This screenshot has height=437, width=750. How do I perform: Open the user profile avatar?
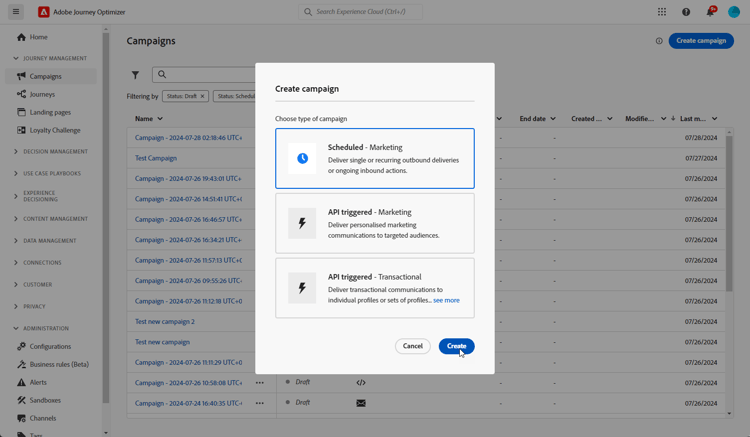(x=735, y=12)
